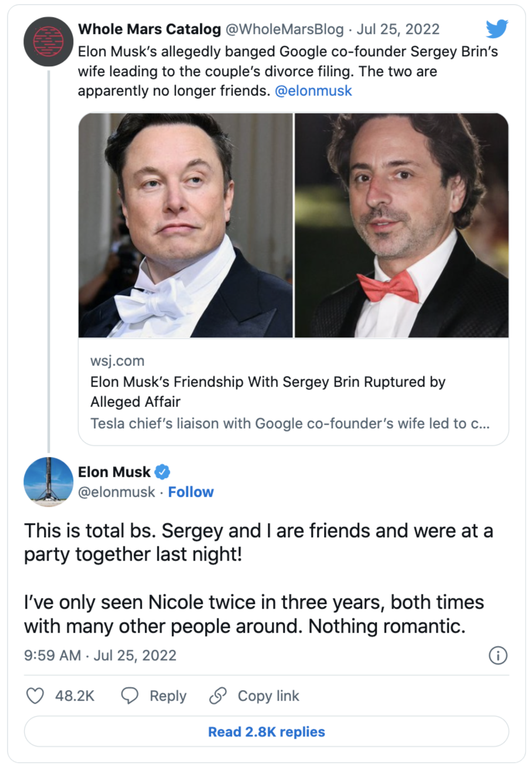532x771 pixels.
Task: Click the copy link chain icon
Action: pos(218,695)
